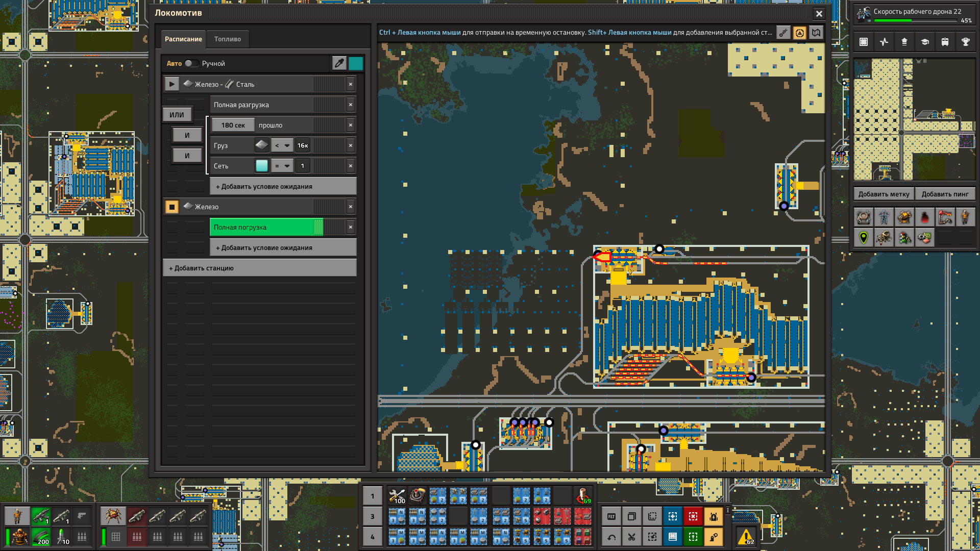Toggle the ALT mode shortcut
The height and width of the screenshot is (551, 980).
[611, 517]
